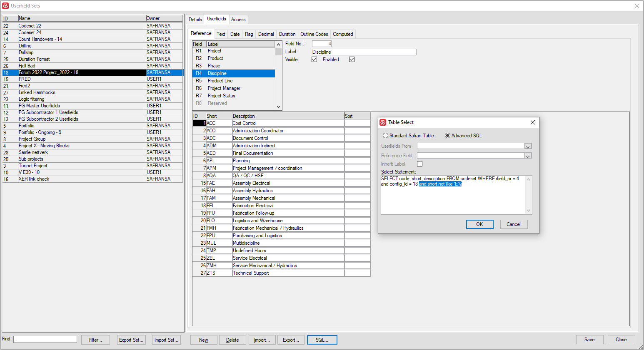The image size is (644, 350).
Task: Click the Userfield Sets window app icon
Action: (5, 6)
